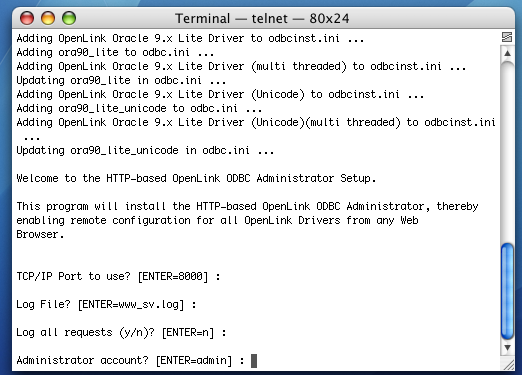Click the scrollbar down arrow
The image size is (522, 375).
click(x=507, y=348)
